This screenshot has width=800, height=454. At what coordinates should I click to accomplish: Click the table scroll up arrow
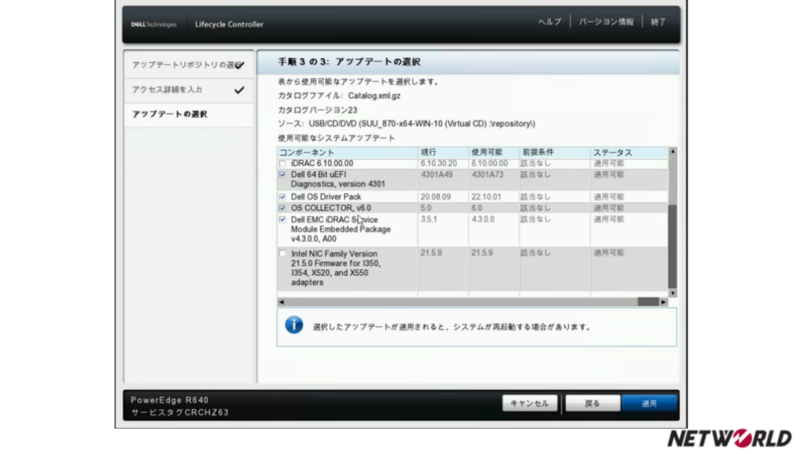click(x=672, y=152)
